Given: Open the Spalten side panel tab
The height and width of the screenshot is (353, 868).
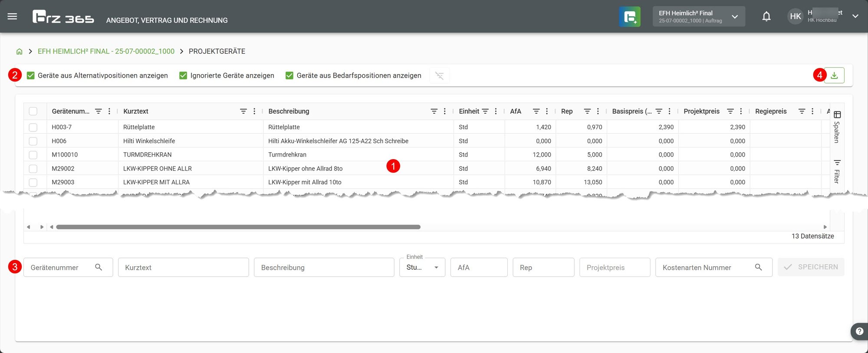Looking at the screenshot, I should coord(837,127).
